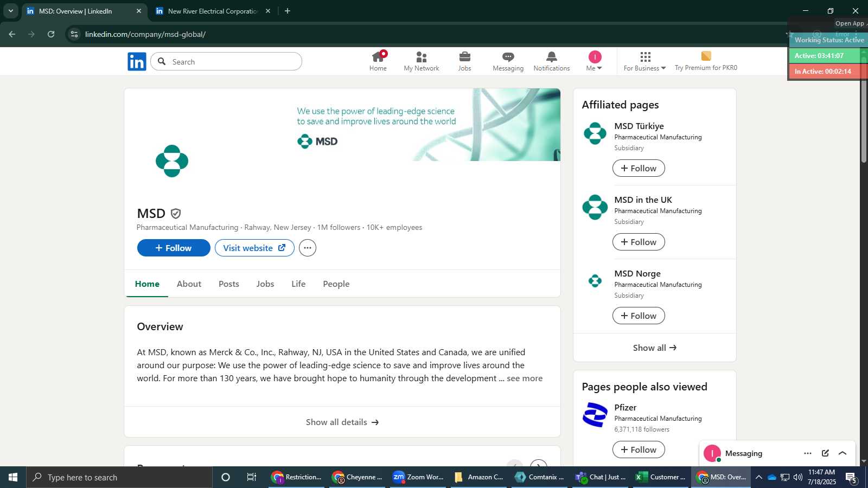The image size is (868, 488).
Task: Follow Pfizer page
Action: pyautogui.click(x=639, y=450)
